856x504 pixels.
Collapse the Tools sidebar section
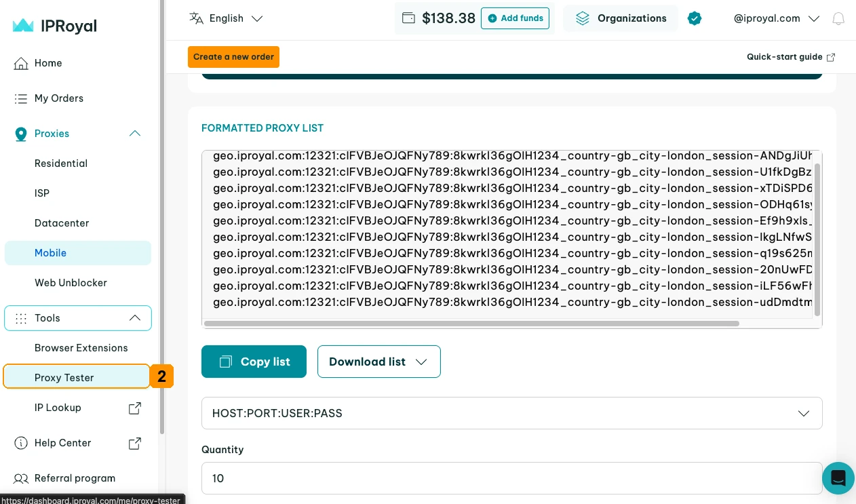coord(135,318)
